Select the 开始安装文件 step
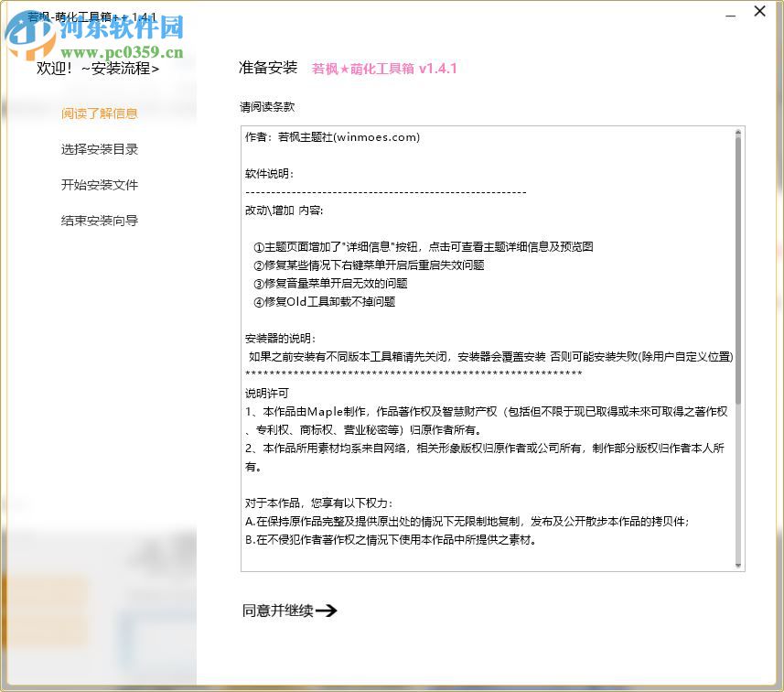This screenshot has width=784, height=692. coord(98,185)
